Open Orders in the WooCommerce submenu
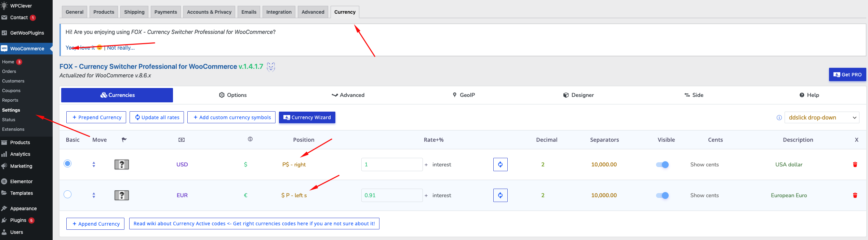Viewport: 868px width, 240px height. 9,71
